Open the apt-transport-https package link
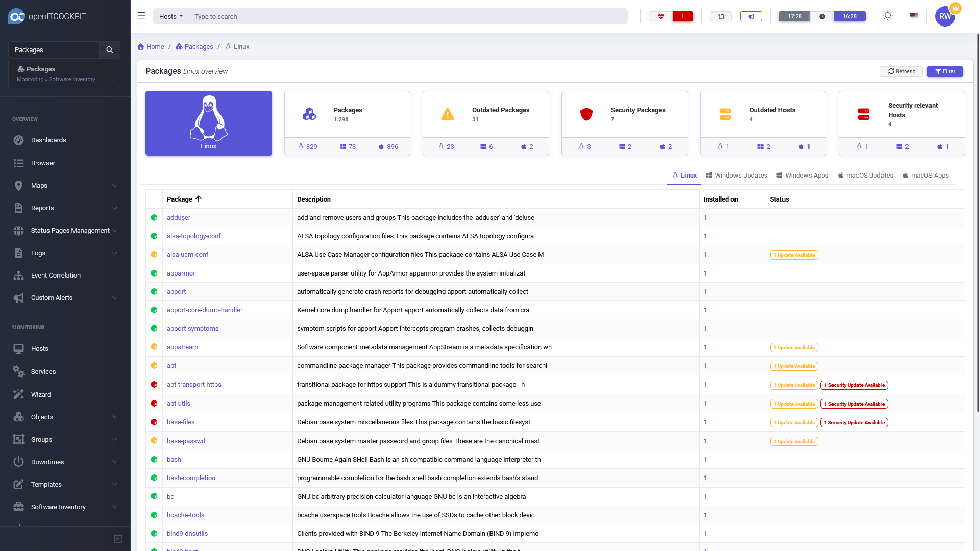Image resolution: width=980 pixels, height=551 pixels. click(x=194, y=385)
